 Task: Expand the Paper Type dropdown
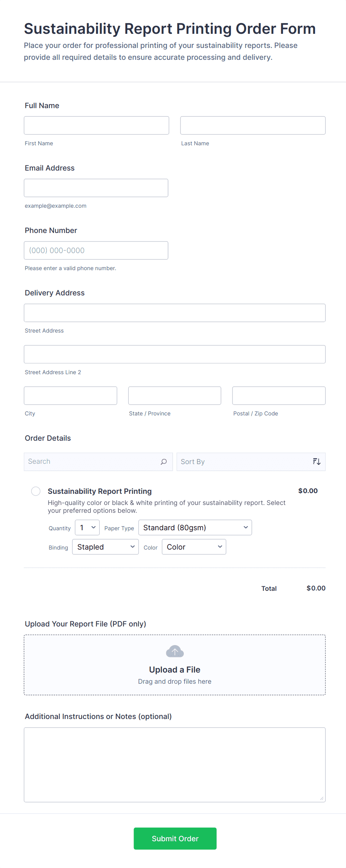click(x=195, y=528)
